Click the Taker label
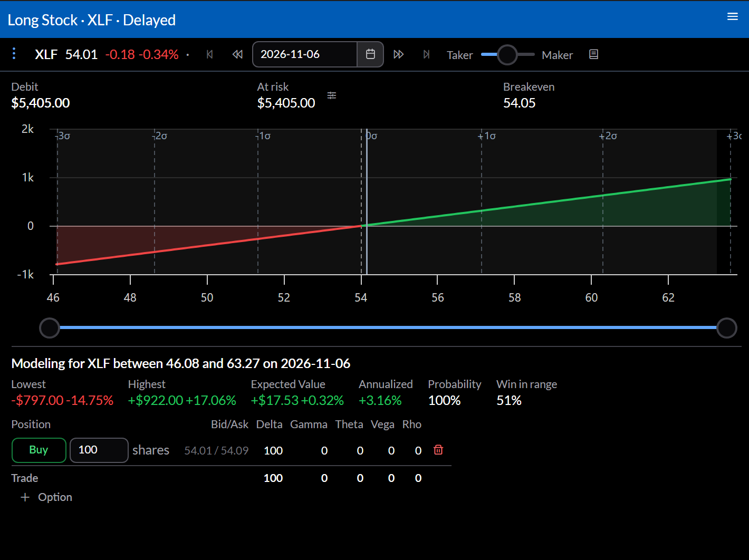The height and width of the screenshot is (560, 749). tap(459, 55)
